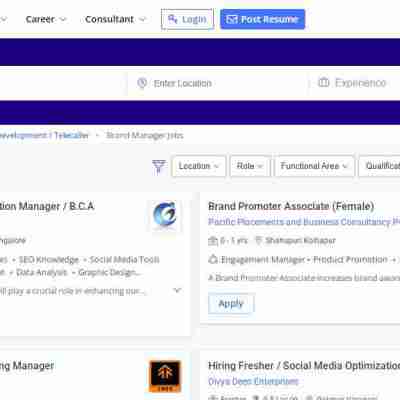
Task: Apply to Brand Promoter Associate job
Action: 231,304
